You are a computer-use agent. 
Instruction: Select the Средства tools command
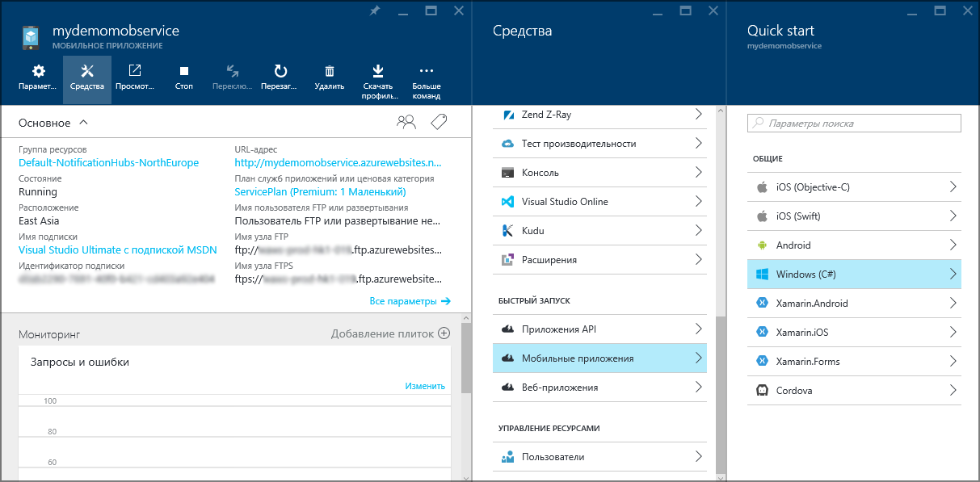pyautogui.click(x=87, y=78)
